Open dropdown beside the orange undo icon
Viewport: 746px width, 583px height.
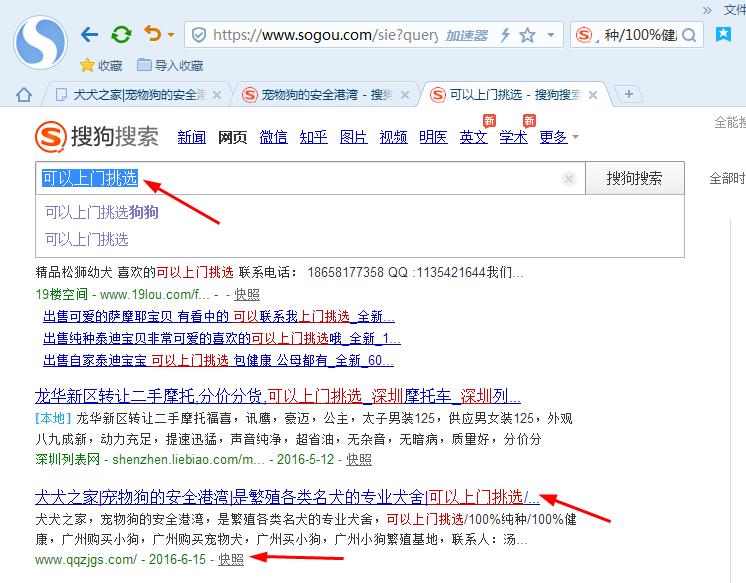point(171,34)
